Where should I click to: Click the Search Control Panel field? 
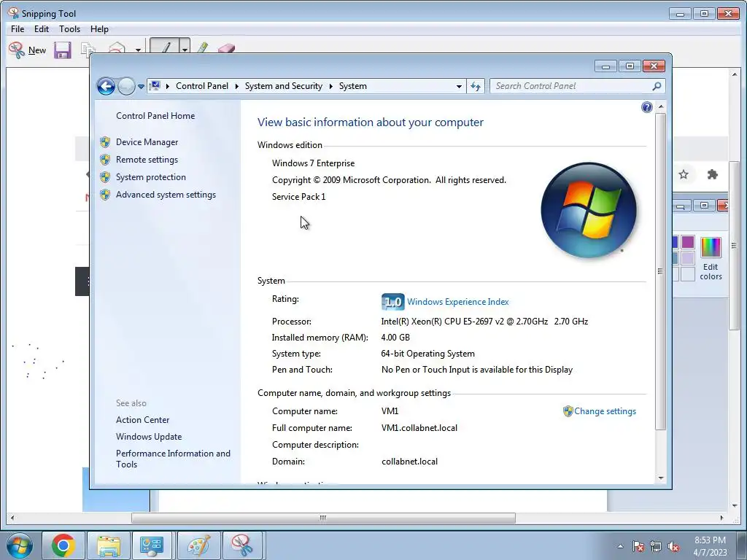pos(570,86)
